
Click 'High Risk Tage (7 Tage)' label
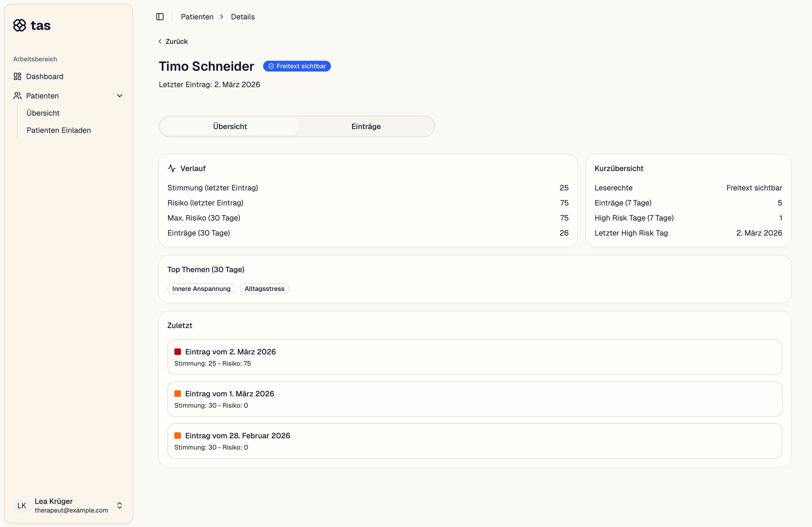634,218
